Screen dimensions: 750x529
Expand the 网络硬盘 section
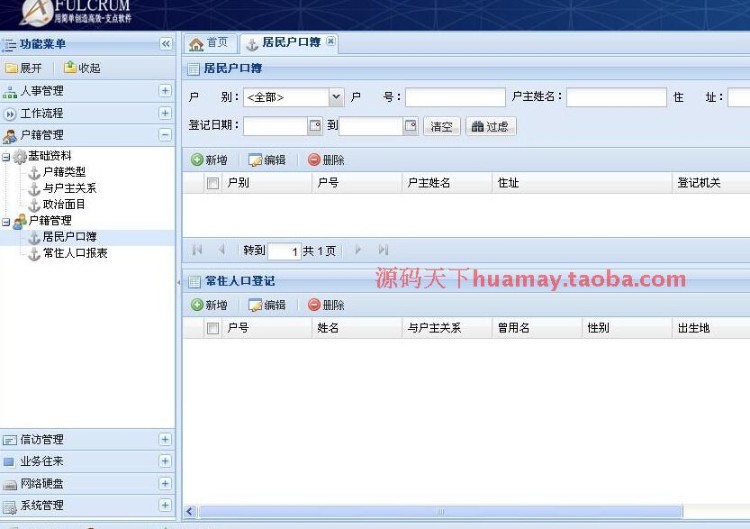(x=165, y=484)
